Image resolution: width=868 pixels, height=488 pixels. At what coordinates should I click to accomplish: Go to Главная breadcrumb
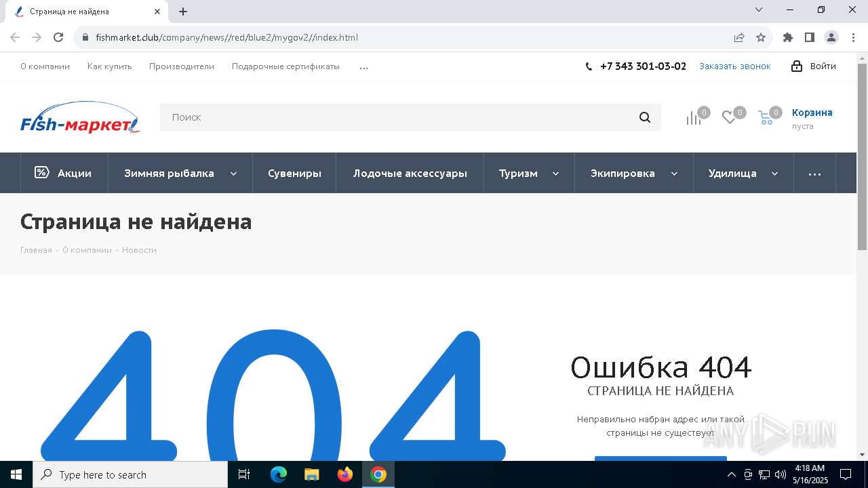coord(36,250)
